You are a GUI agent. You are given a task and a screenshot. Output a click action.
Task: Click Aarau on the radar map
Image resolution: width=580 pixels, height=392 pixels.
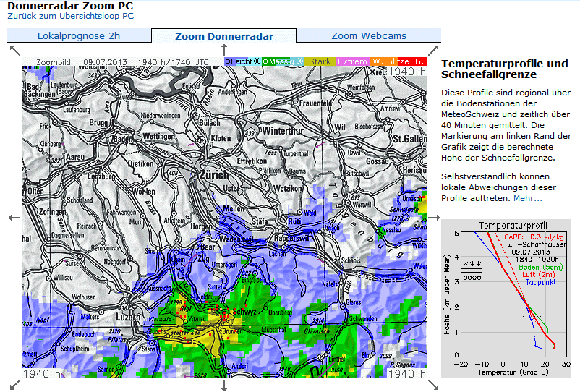coord(75,157)
